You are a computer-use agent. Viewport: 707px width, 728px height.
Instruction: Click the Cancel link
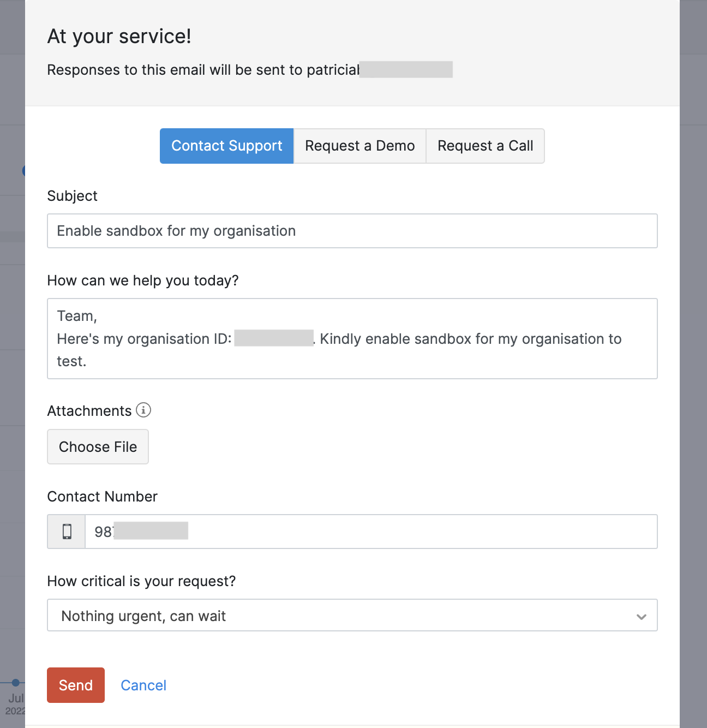tap(143, 685)
